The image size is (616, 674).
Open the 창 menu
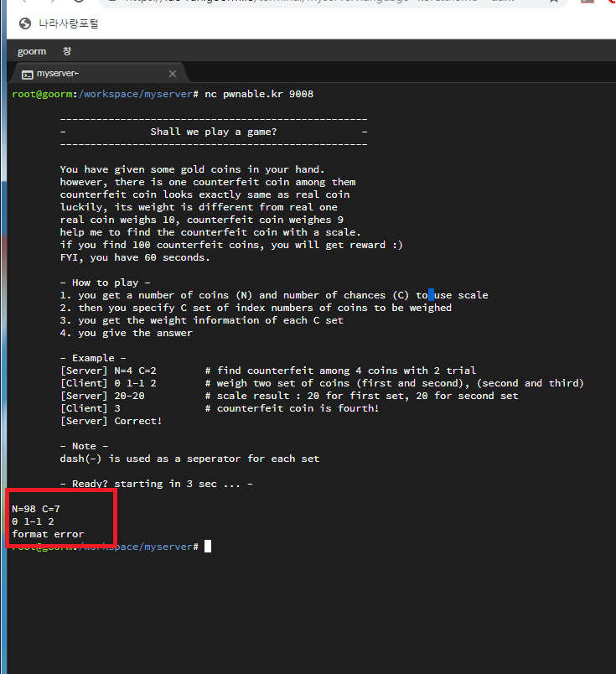point(67,52)
